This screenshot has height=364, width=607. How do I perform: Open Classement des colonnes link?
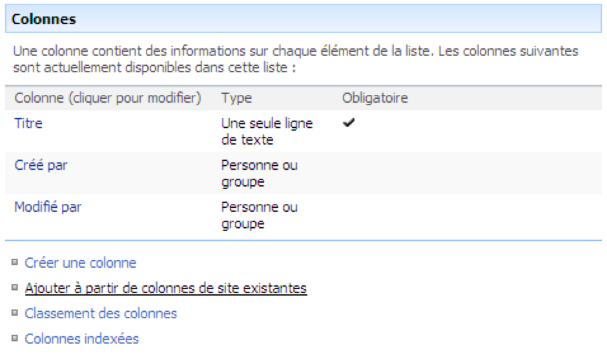pyautogui.click(x=101, y=314)
